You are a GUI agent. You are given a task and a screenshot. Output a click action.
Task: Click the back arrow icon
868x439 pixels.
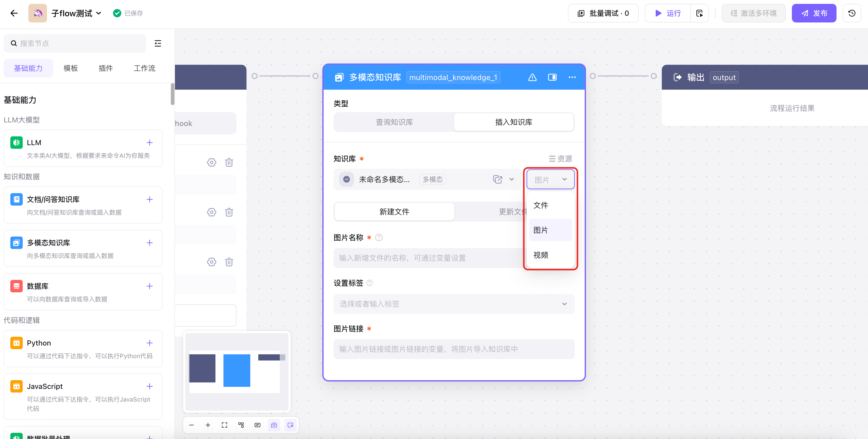pyautogui.click(x=14, y=13)
